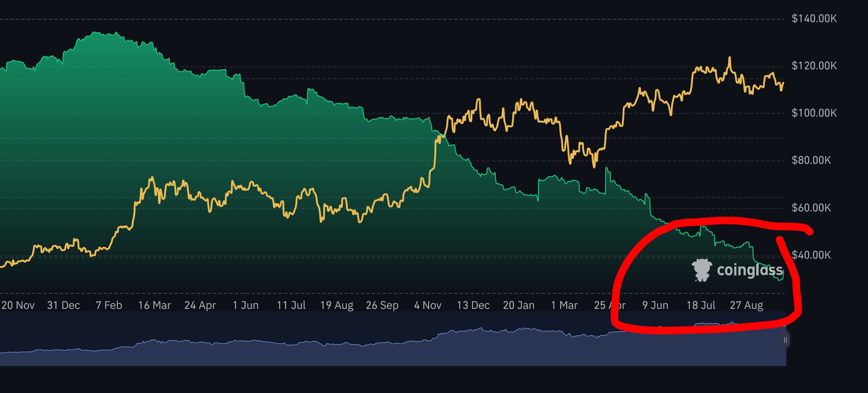Image resolution: width=868 pixels, height=393 pixels.
Task: Click the $120.00K price axis label
Action: [814, 65]
